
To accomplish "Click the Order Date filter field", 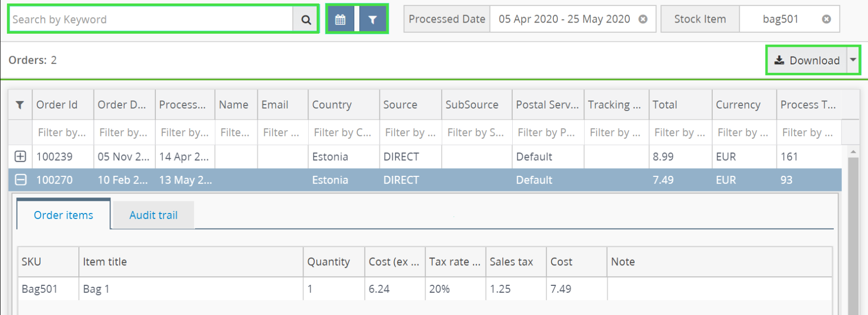I will pyautogui.click(x=124, y=132).
